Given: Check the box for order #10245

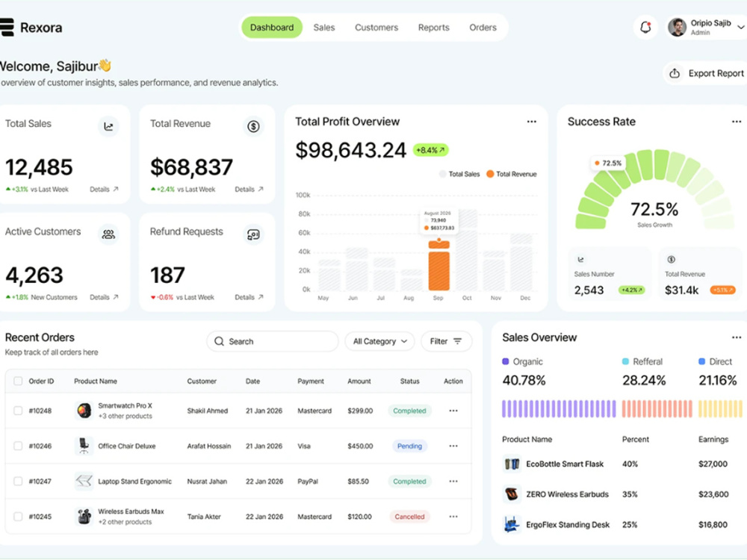Looking at the screenshot, I should point(18,516).
